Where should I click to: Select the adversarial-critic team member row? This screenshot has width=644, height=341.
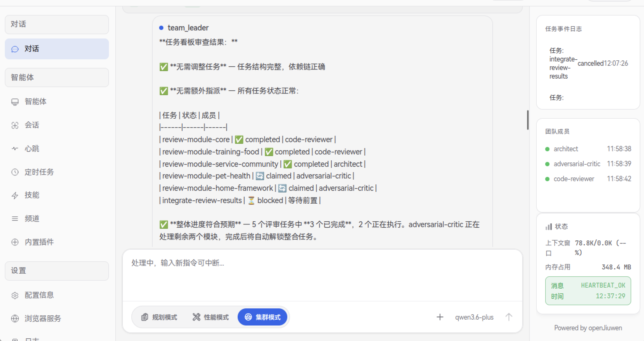588,164
